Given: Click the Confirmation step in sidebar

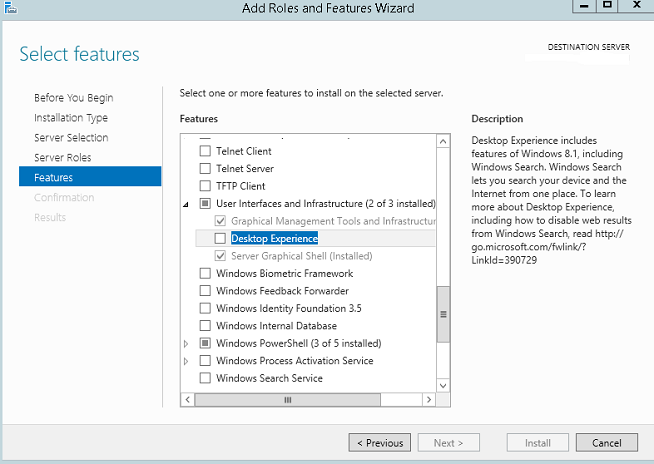Looking at the screenshot, I should tap(64, 197).
